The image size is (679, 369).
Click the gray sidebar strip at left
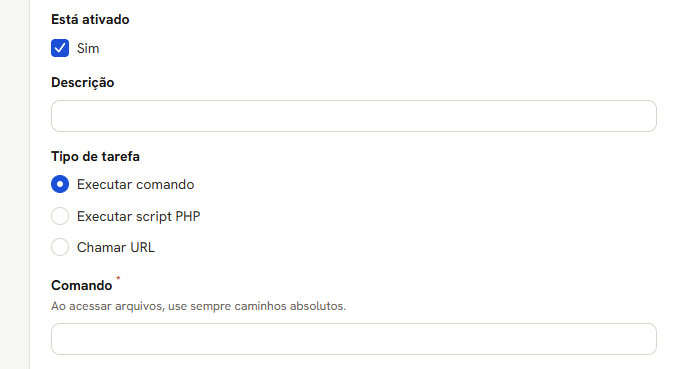pyautogui.click(x=15, y=184)
